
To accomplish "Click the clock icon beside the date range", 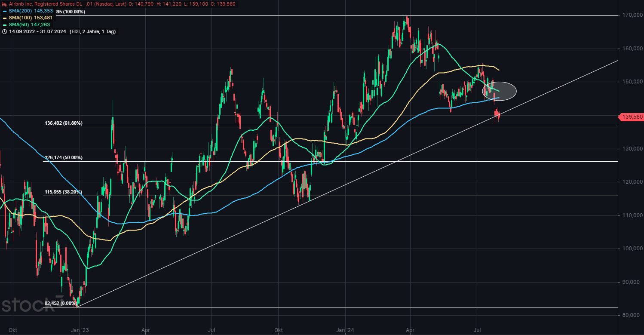I will pyautogui.click(x=4, y=31).
